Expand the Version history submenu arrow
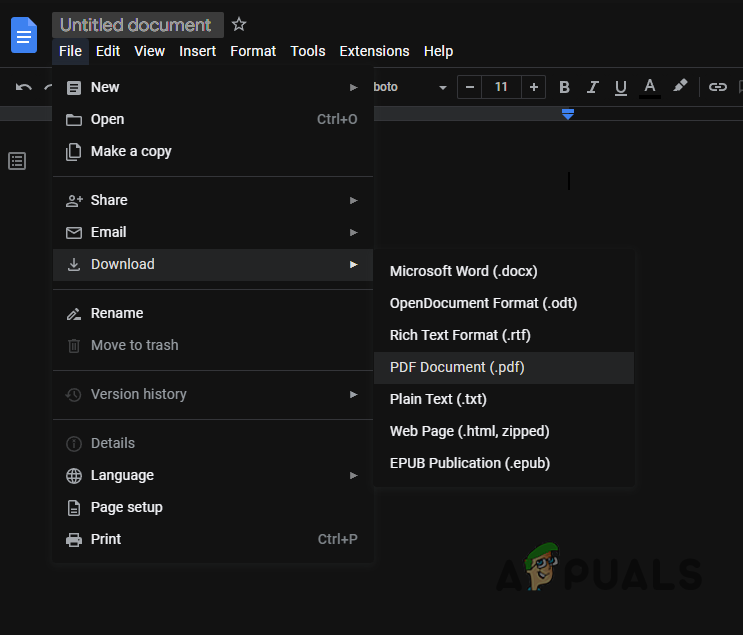This screenshot has height=635, width=743. 353,395
